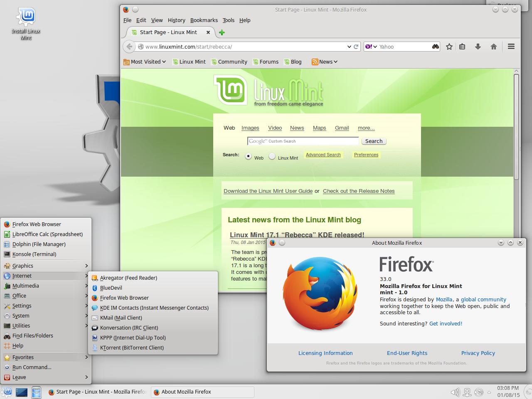This screenshot has width=532, height=399.
Task: Click the Forums bookmark
Action: pyautogui.click(x=265, y=62)
